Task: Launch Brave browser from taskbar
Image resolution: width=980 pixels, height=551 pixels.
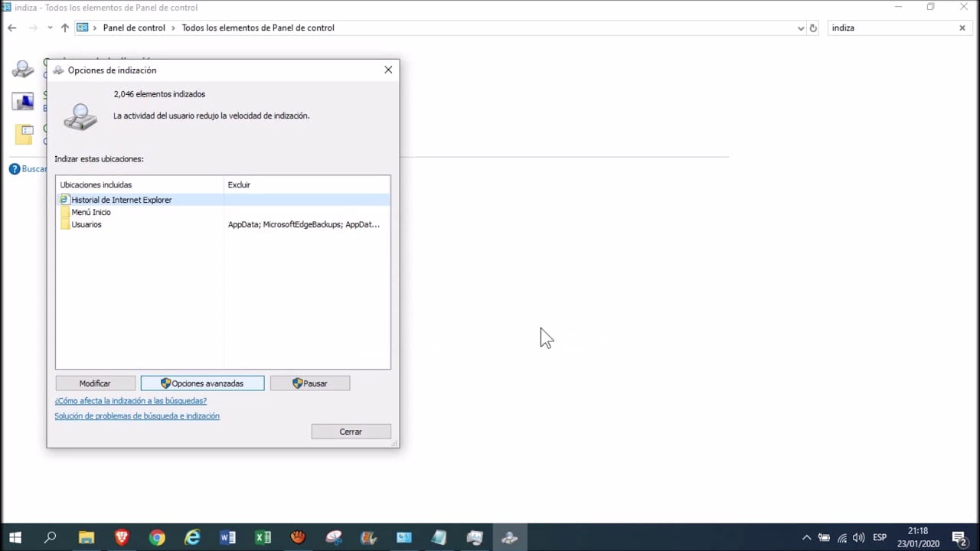Action: [x=122, y=537]
